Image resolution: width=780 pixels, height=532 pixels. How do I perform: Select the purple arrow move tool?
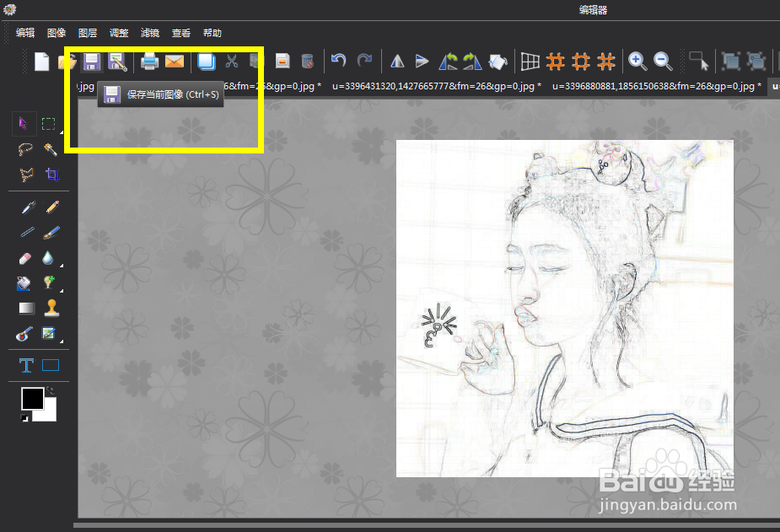point(23,123)
